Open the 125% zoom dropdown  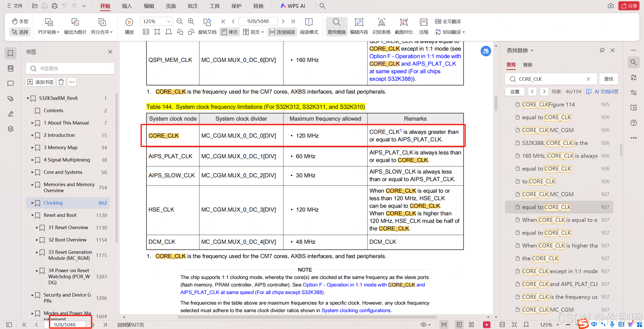click(169, 21)
